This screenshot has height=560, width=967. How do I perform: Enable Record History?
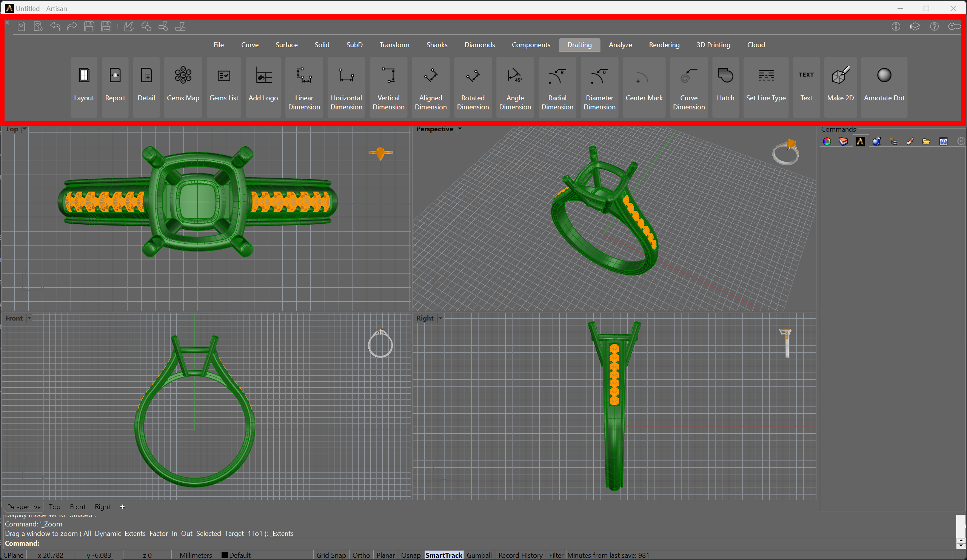[520, 555]
